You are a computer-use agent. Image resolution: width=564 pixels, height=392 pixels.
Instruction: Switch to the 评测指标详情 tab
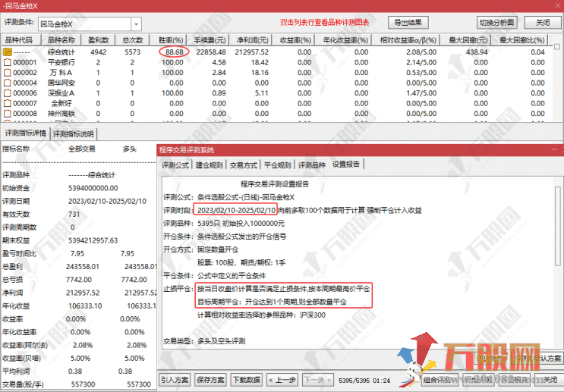click(25, 133)
